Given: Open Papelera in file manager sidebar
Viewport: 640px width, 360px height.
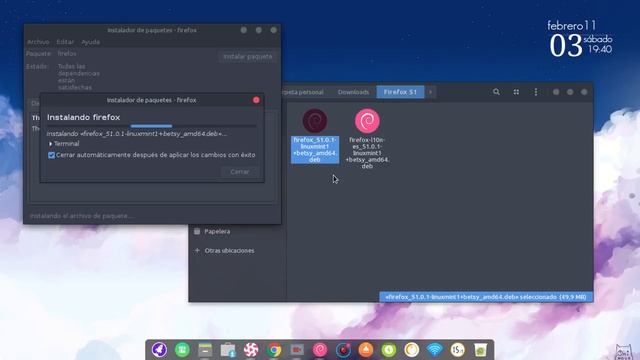Looking at the screenshot, I should click(x=217, y=231).
